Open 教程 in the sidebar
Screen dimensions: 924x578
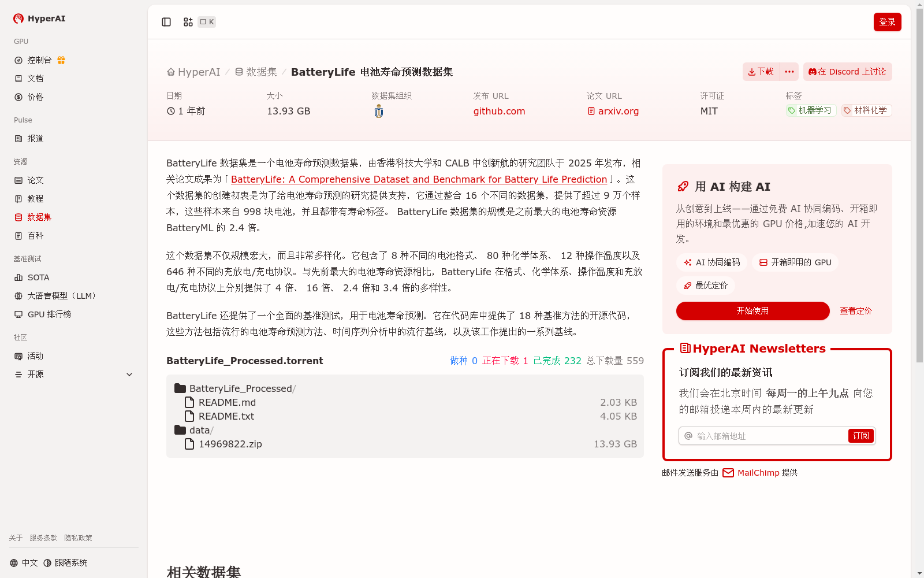tap(29, 199)
